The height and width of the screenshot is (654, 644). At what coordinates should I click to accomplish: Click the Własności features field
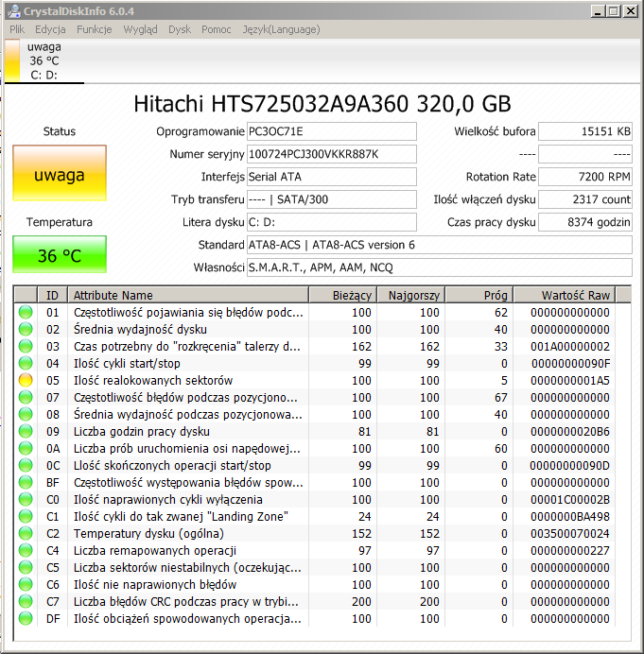coord(440,267)
